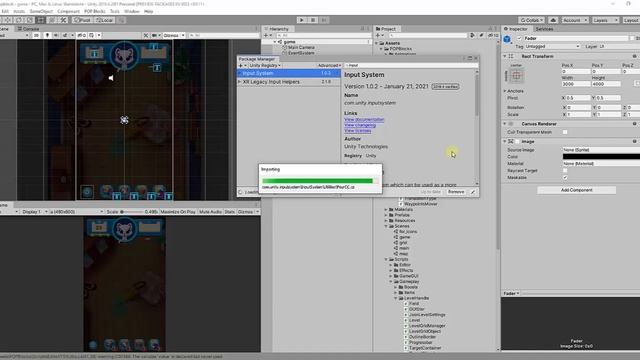The image size is (640, 360).
Task: Click the Pause button in the toolbar
Action: (313, 20)
